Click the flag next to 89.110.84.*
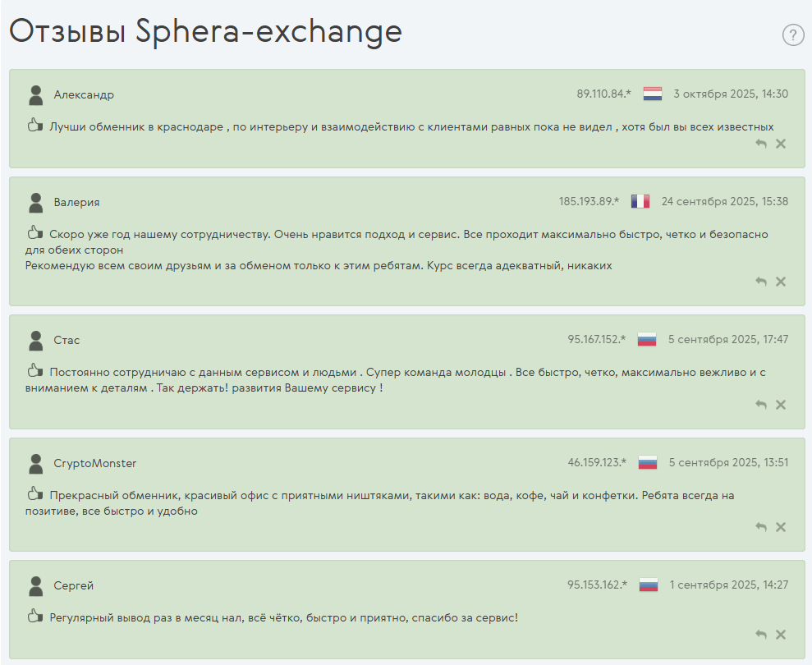The image size is (812, 665). click(x=653, y=94)
